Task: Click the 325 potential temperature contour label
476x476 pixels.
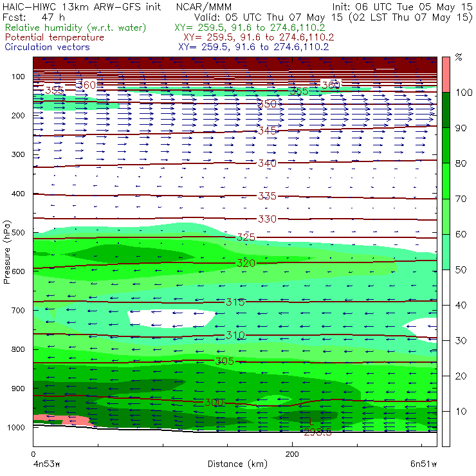Action: coord(246,237)
